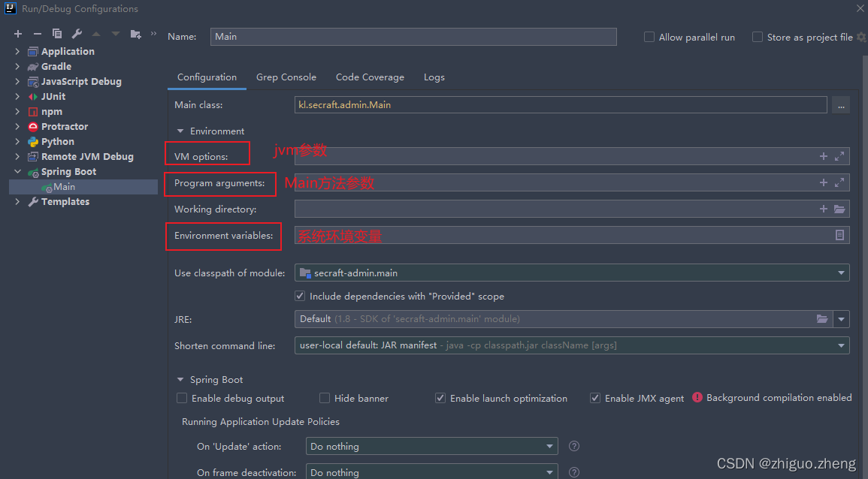The width and height of the screenshot is (868, 479).
Task: Add a new run configuration
Action: pyautogui.click(x=18, y=33)
